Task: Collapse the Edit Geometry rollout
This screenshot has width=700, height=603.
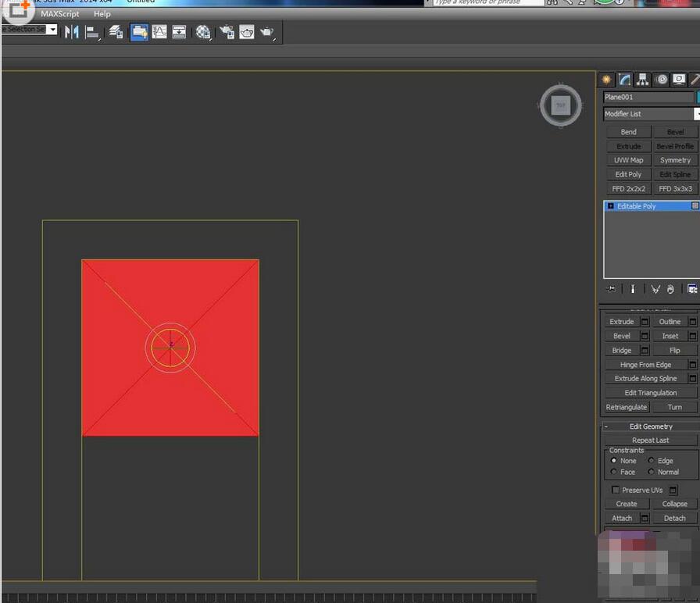Action: pos(605,426)
